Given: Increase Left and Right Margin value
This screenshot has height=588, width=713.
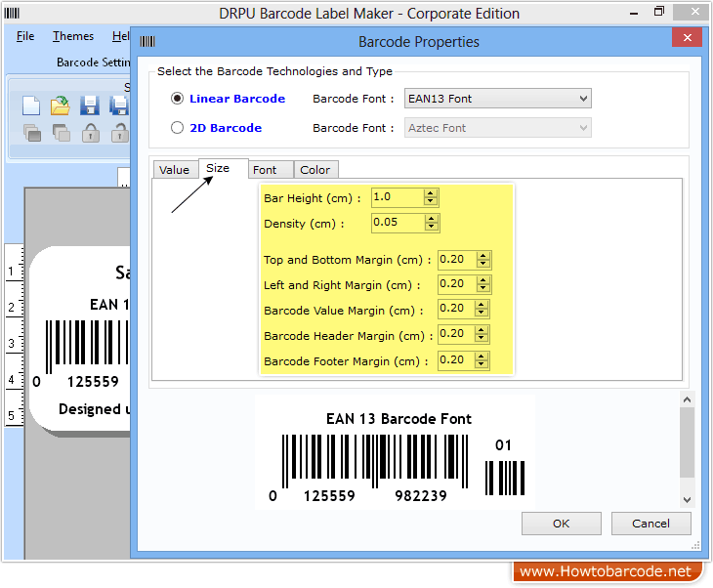Looking at the screenshot, I should point(482,280).
